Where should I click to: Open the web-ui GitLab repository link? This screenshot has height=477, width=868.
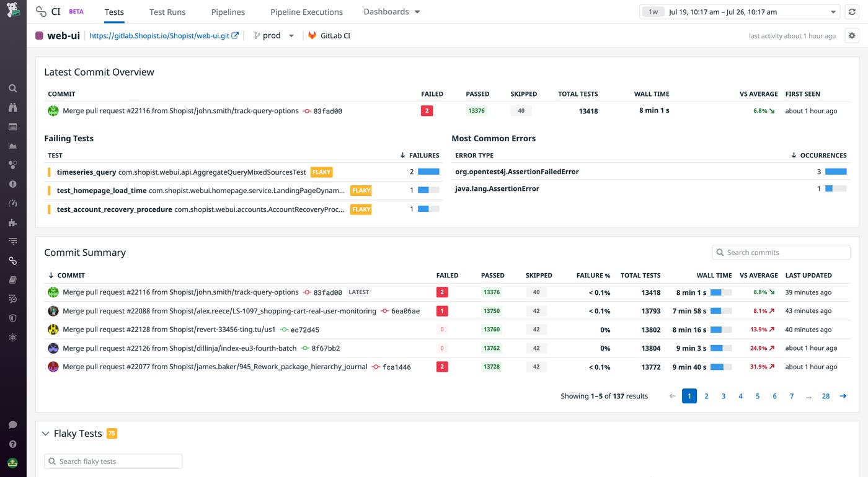tap(164, 36)
